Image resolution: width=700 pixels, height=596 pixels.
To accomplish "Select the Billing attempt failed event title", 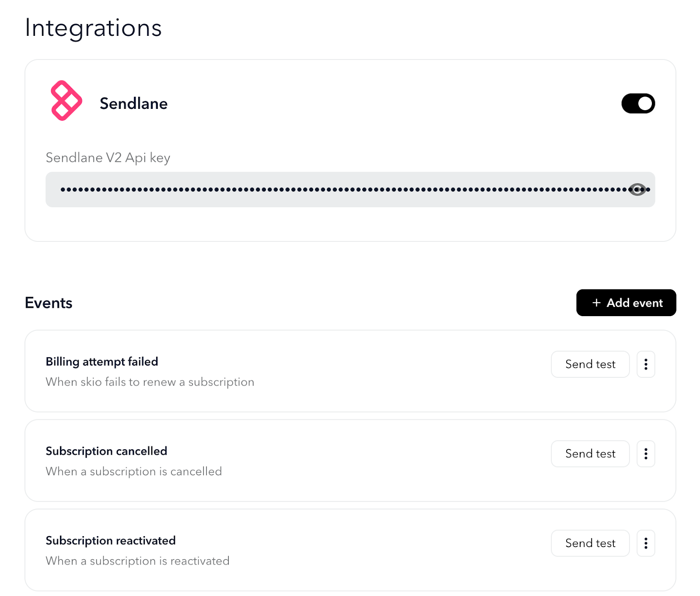I will [102, 362].
